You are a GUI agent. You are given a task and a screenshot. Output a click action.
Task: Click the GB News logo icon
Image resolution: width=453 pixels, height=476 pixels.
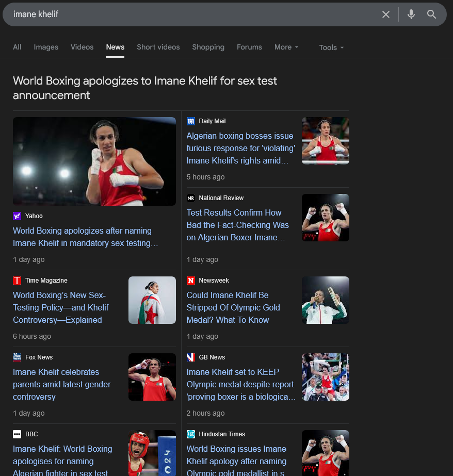(191, 357)
